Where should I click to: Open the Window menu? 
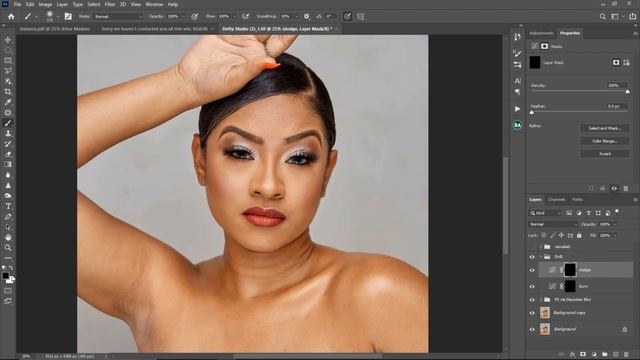click(x=154, y=4)
